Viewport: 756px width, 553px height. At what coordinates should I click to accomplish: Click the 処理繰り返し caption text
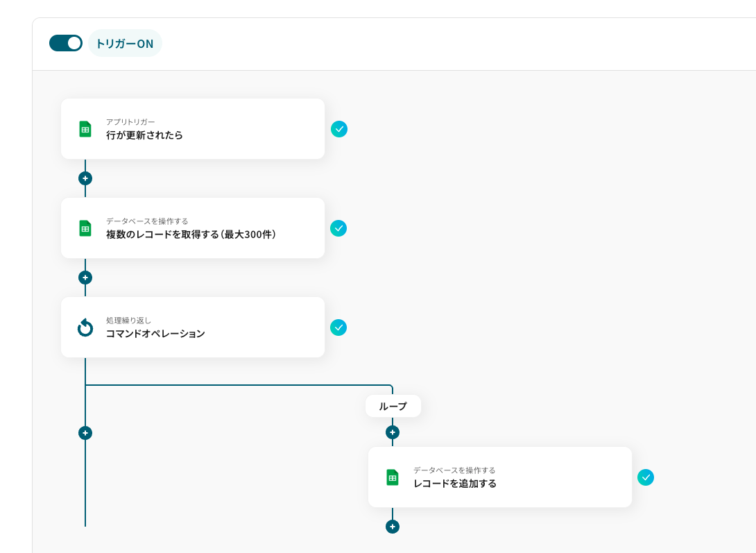(x=129, y=321)
